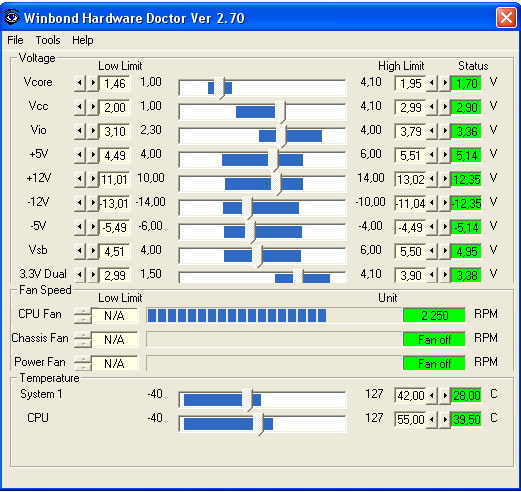The image size is (521, 492).
Task: Decrease CPU temperature high limit arrow
Action: 432,419
